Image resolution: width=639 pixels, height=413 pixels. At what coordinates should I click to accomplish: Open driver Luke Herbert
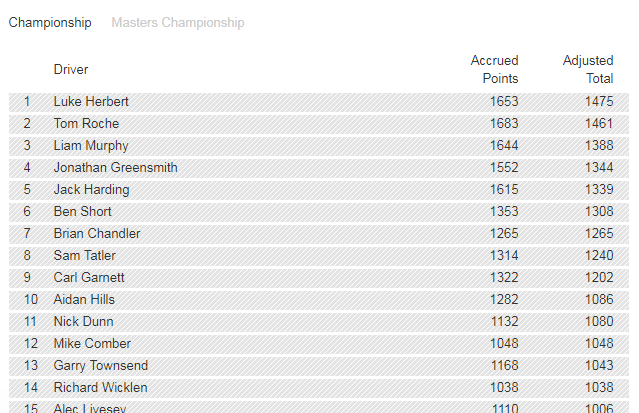click(91, 102)
